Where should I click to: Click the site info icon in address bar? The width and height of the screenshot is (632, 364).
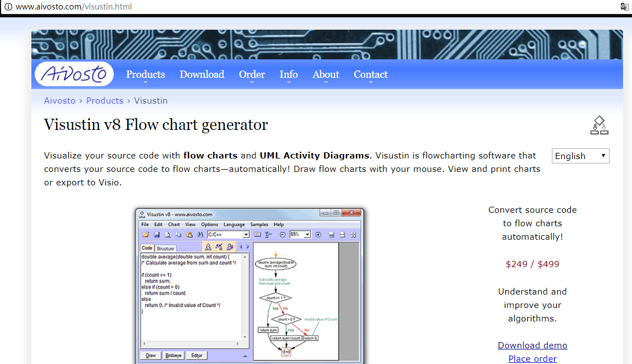tap(8, 7)
